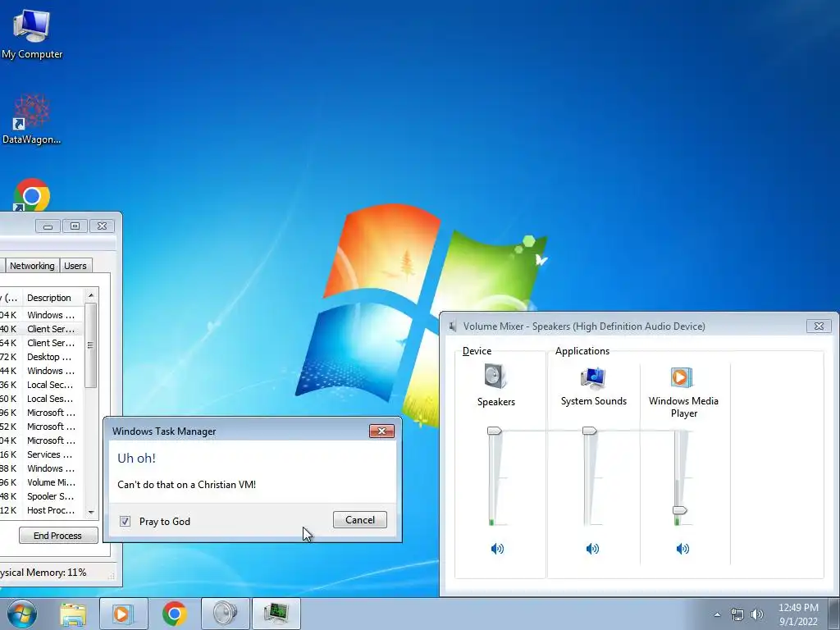Screen dimensions: 840x630
Task: Close the Volume Mixer window
Action: [819, 326]
